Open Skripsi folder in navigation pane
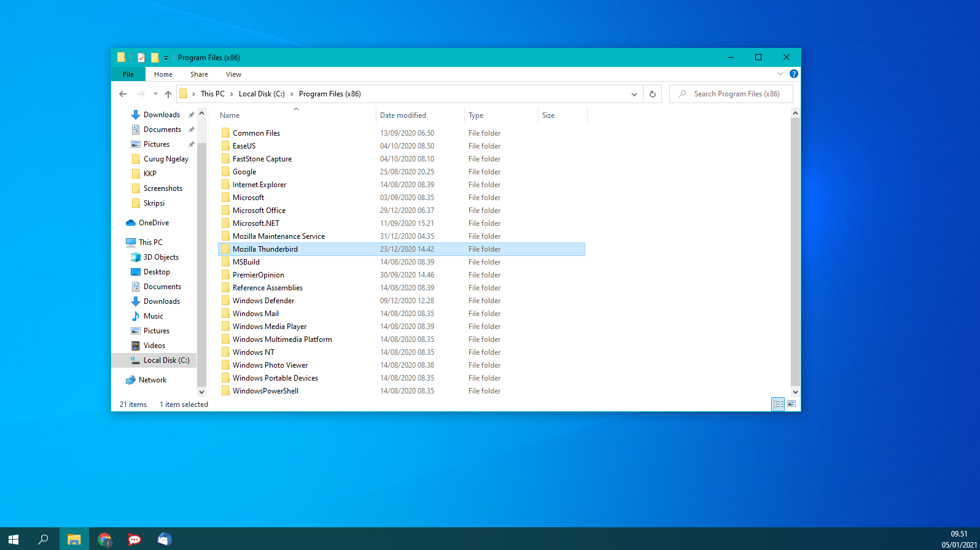This screenshot has height=550, width=980. pos(154,203)
